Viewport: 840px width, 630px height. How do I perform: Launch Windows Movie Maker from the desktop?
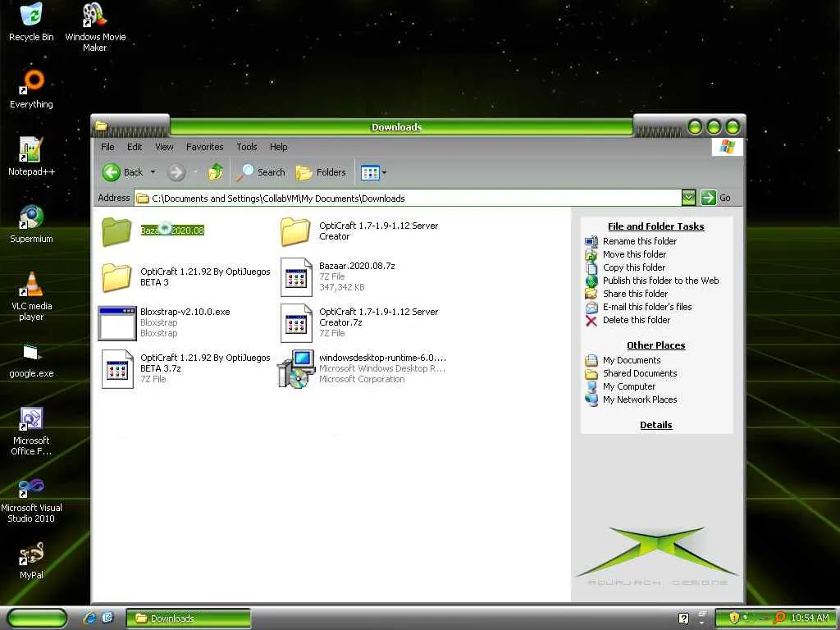(95, 27)
